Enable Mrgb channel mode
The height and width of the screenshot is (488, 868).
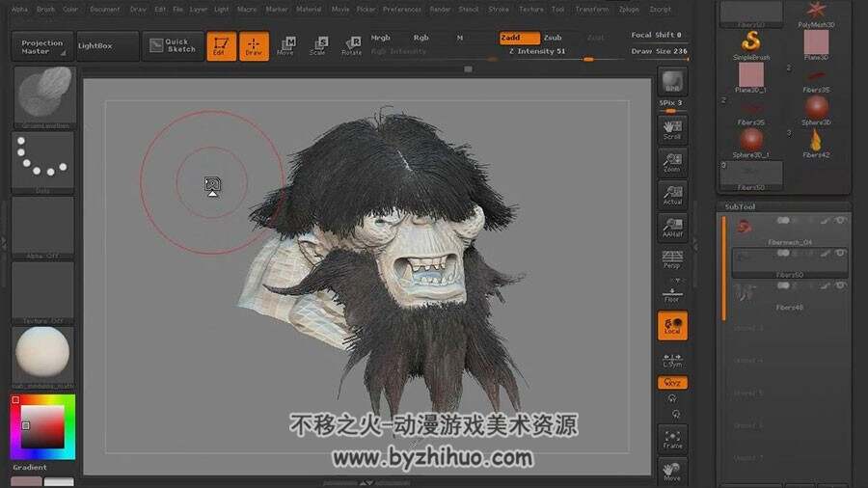pos(380,38)
